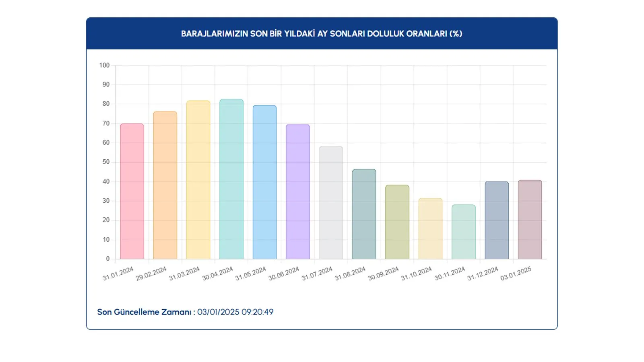Click the x-axis label 31.03.2024
This screenshot has height=362, width=644.
pyautogui.click(x=184, y=274)
